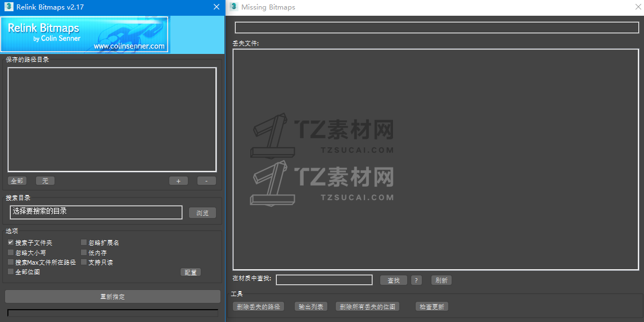The width and height of the screenshot is (644, 322).
Task: Close the Missing Bitmaps window
Action: (x=639, y=7)
